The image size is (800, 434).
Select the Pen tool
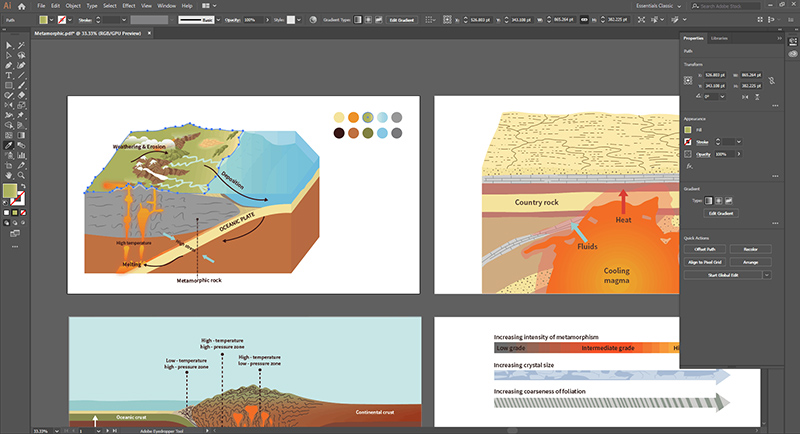tap(9, 65)
